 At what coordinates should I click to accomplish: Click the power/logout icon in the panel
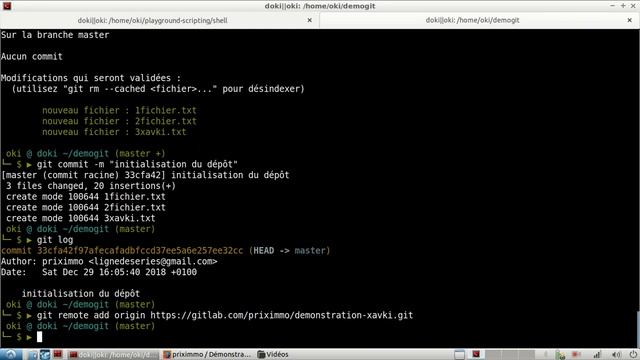[632, 355]
